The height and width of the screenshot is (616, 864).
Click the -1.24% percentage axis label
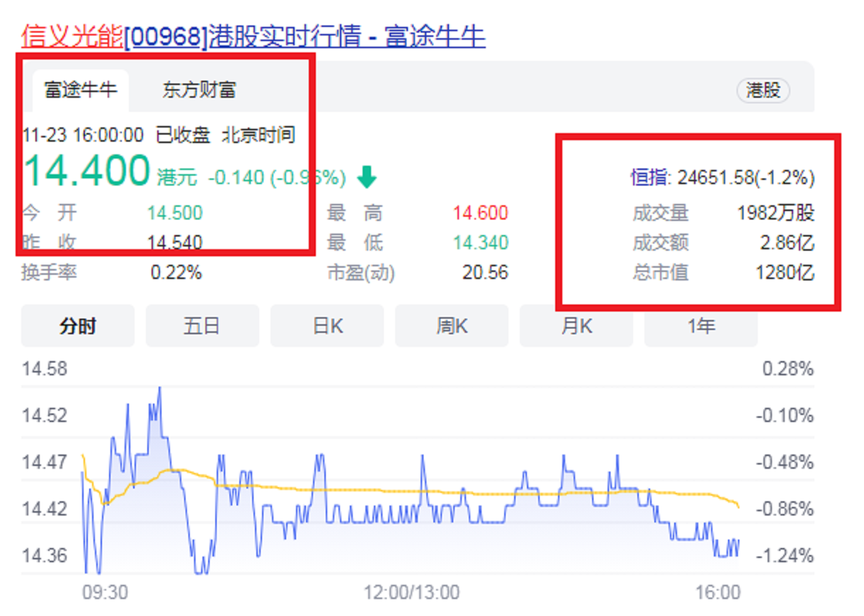pos(785,555)
